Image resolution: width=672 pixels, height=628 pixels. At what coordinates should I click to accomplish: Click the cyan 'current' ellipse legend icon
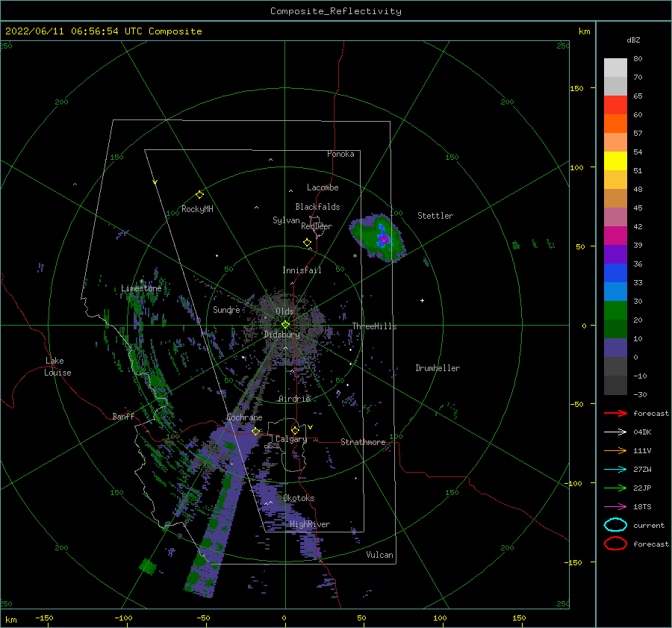click(615, 525)
